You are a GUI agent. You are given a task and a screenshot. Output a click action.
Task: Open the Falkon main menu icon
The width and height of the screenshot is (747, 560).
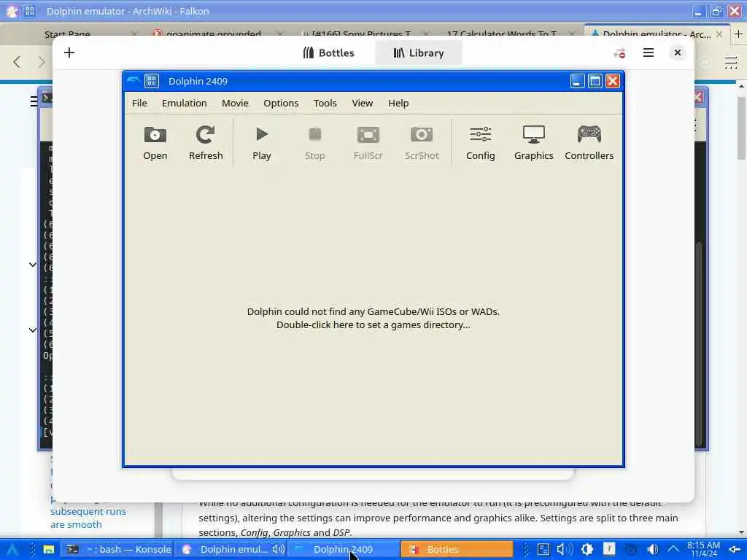click(x=731, y=62)
